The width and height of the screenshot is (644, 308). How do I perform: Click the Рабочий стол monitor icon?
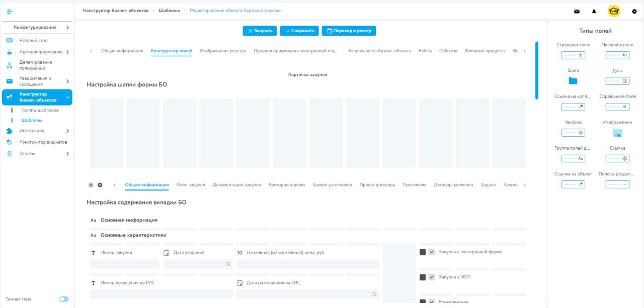(9, 40)
